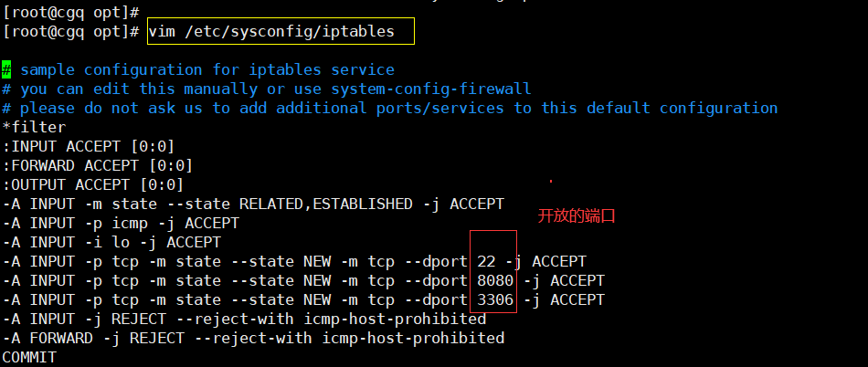Click the INPUT REJECT icmp-host-prohibited rule
Viewport: 868px width, 367px height.
[244, 319]
